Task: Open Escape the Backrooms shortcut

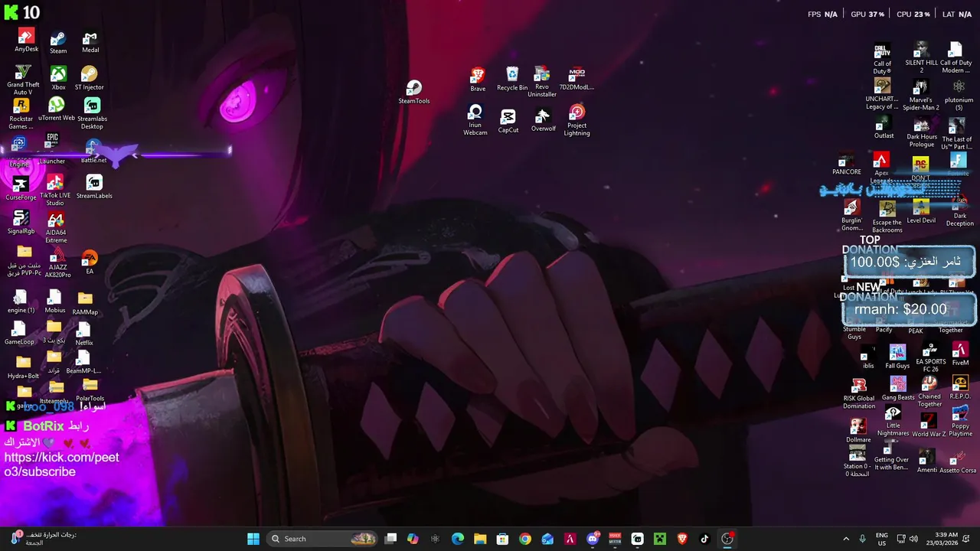Action: tap(887, 217)
